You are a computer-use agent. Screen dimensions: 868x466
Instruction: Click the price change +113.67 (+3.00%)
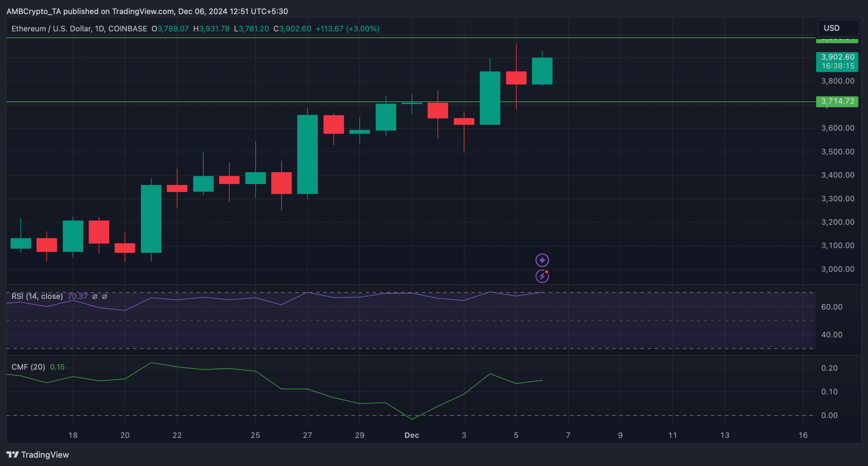[347, 28]
